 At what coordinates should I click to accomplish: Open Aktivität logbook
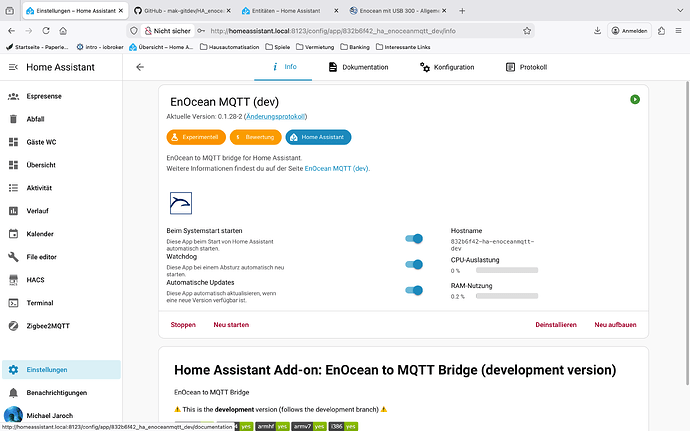coord(61,188)
